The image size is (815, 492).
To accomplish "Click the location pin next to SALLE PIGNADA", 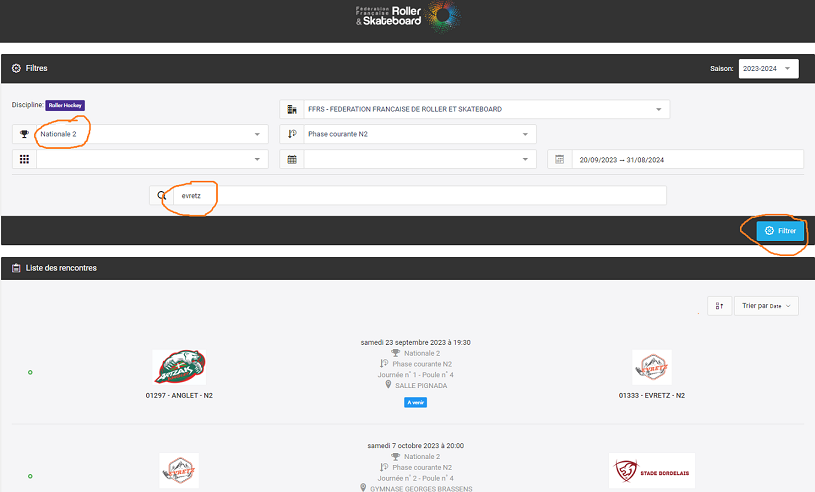I will [x=388, y=385].
